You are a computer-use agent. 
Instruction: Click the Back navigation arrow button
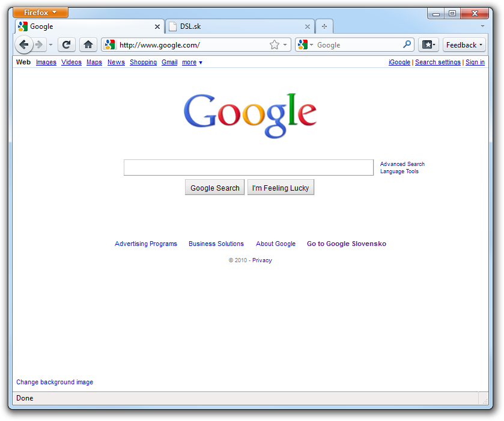click(23, 45)
